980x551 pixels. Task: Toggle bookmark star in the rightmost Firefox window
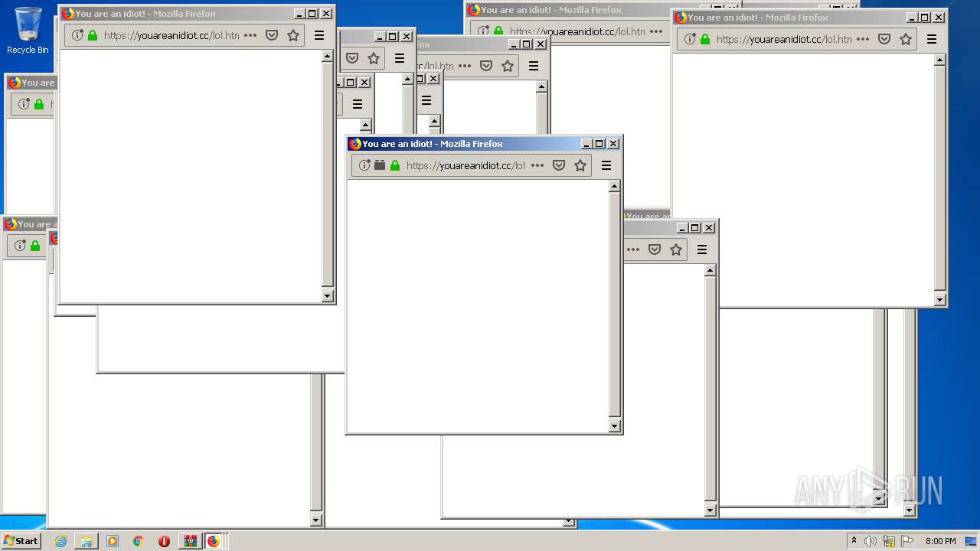(906, 39)
